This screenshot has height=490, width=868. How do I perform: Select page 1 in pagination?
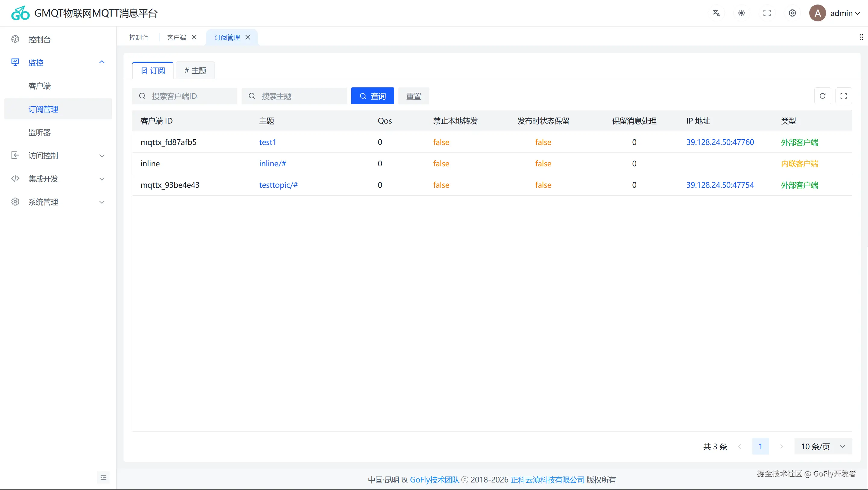coord(760,447)
